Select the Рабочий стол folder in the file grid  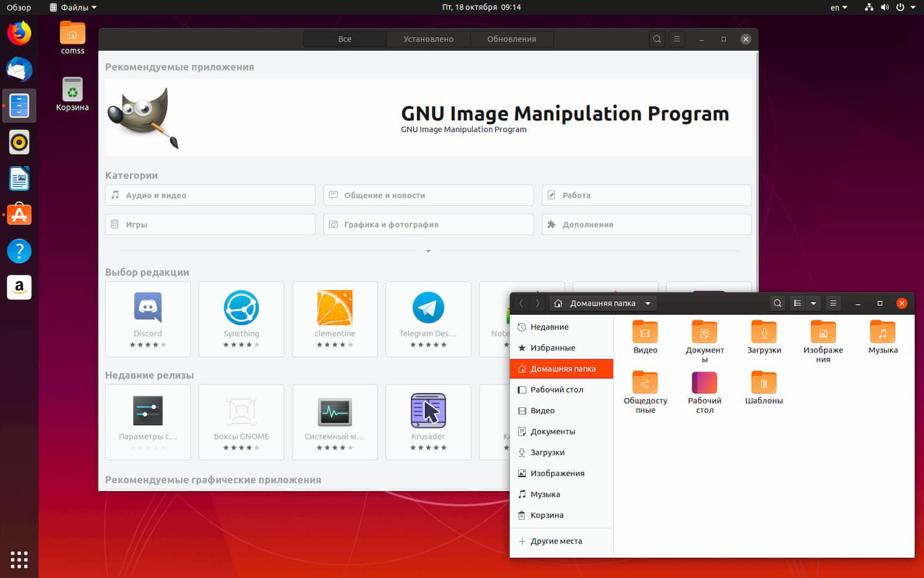coord(705,393)
